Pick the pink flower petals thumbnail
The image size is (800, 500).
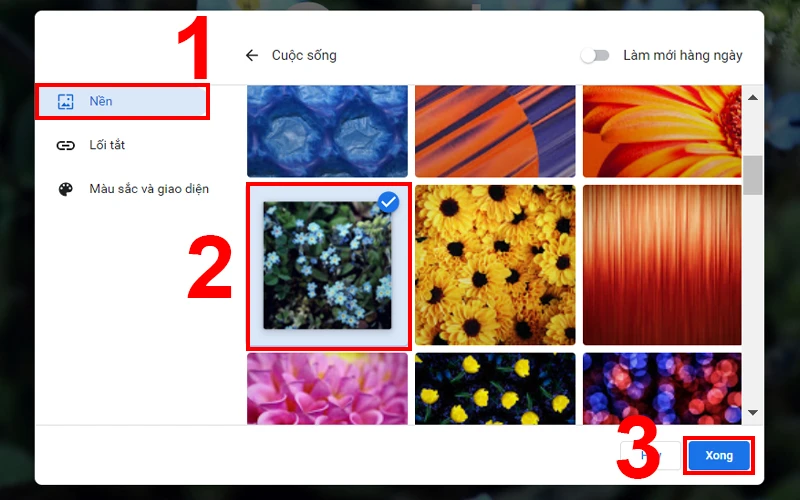328,389
